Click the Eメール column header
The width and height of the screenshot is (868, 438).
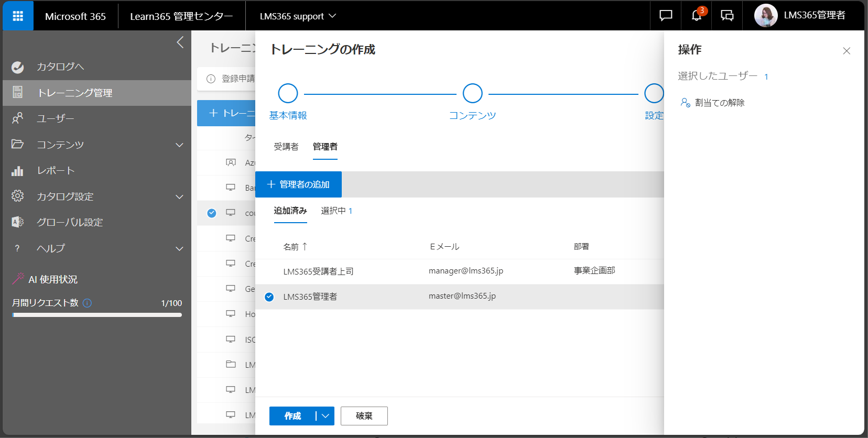point(444,246)
